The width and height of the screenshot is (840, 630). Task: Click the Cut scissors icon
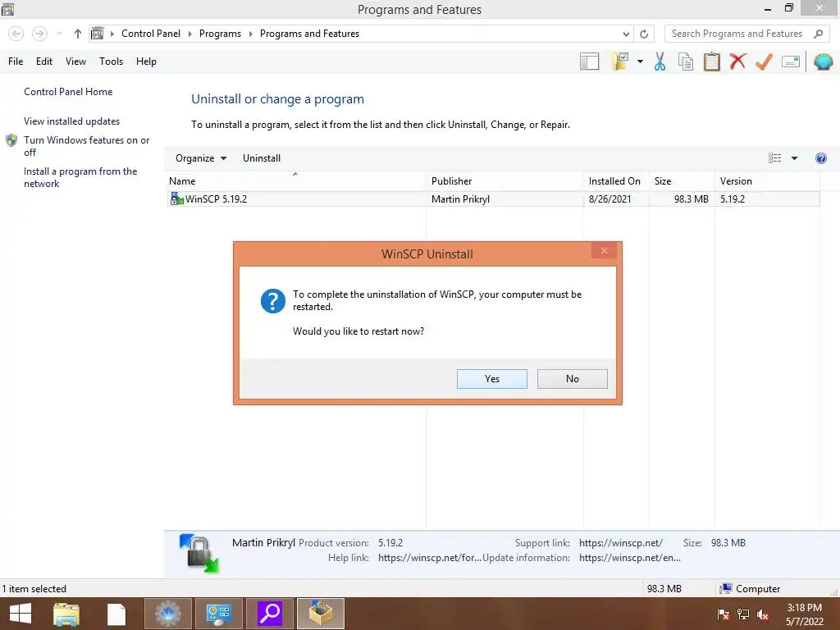(x=660, y=62)
